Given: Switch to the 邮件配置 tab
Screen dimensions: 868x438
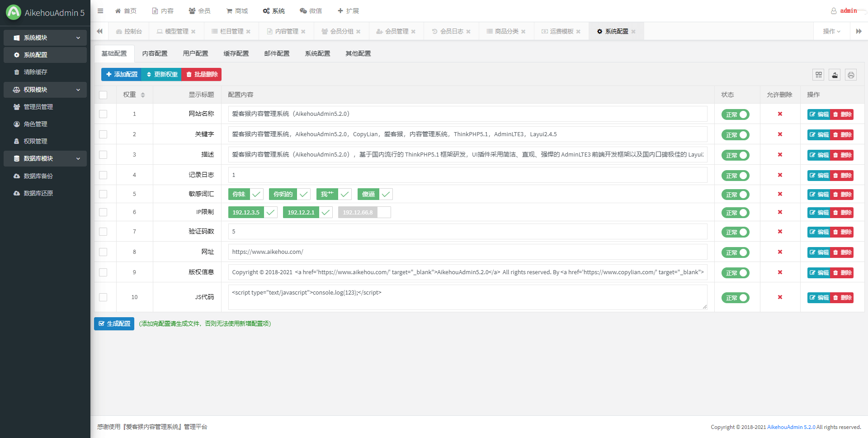Looking at the screenshot, I should 277,53.
